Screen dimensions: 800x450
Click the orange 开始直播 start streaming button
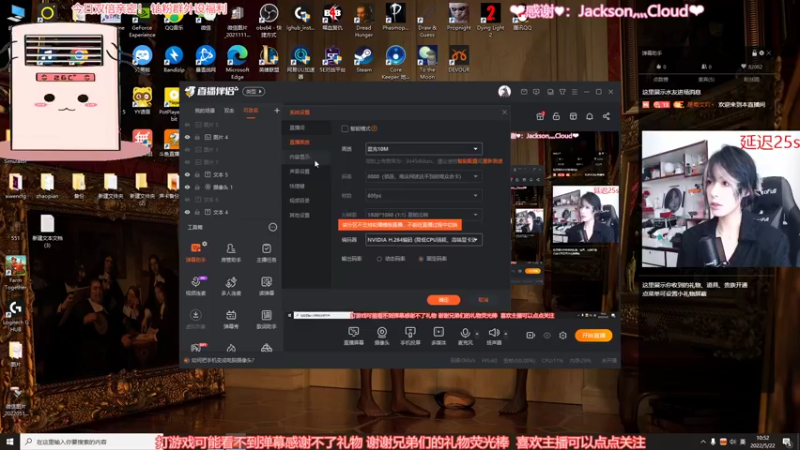click(593, 335)
